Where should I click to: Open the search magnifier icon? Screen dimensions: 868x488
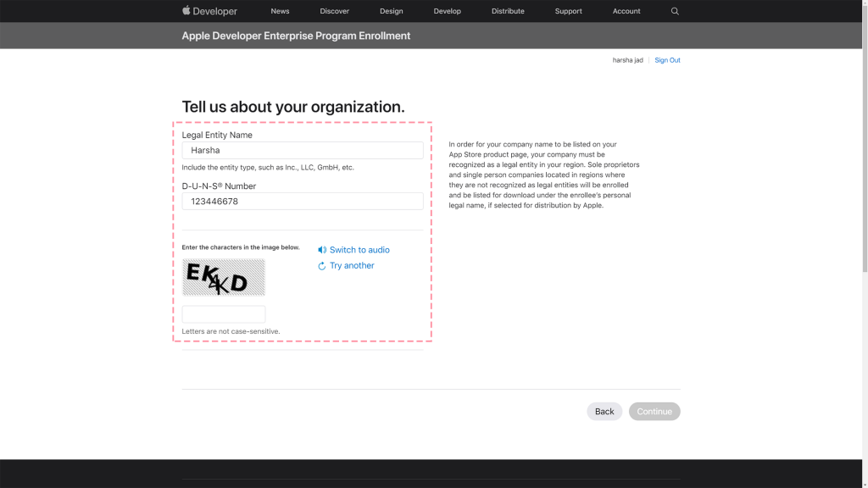point(675,11)
